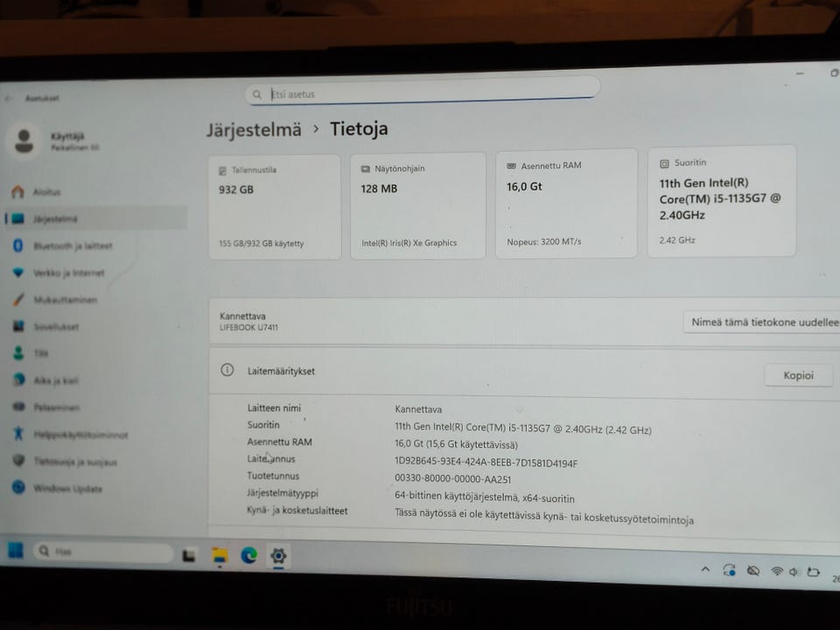Screen dimensions: 840x630
Task: Click the Suoritin row processor value
Action: [523, 428]
